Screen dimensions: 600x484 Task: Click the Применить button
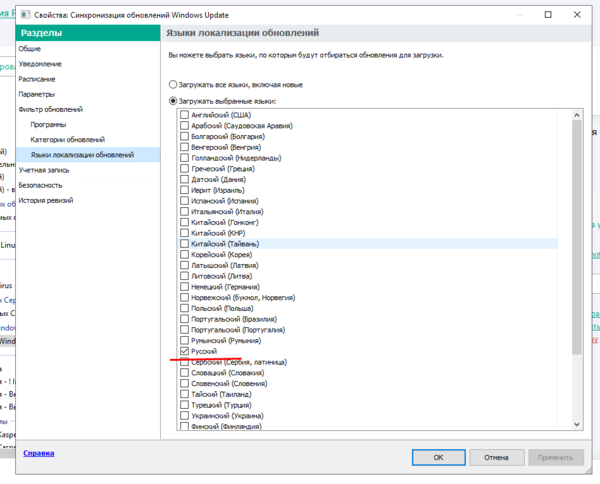[x=556, y=457]
